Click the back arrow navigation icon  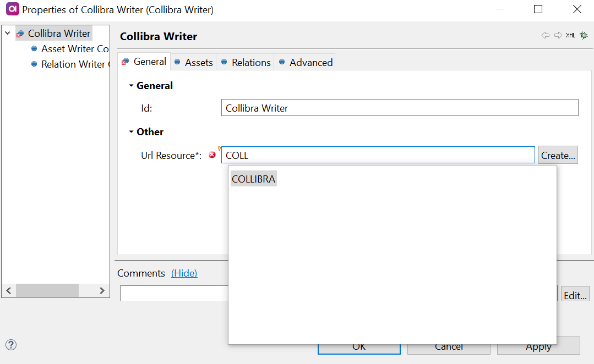pyautogui.click(x=546, y=35)
